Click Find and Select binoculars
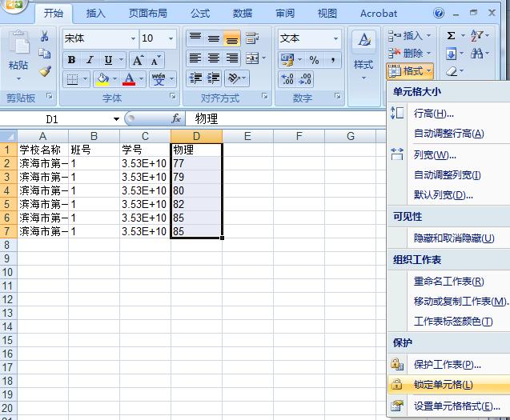This screenshot has width=510, height=420. (476, 54)
